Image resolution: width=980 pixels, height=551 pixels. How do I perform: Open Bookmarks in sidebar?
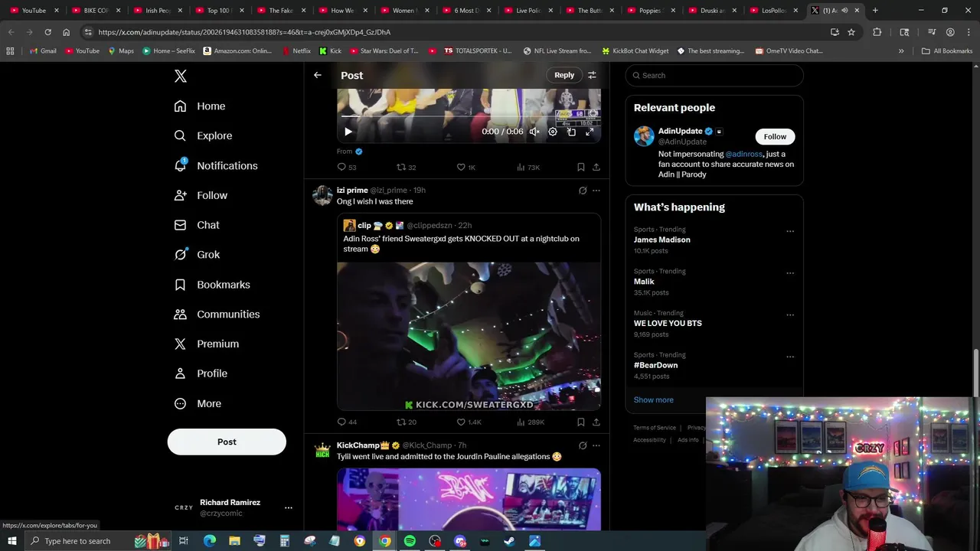213,285
